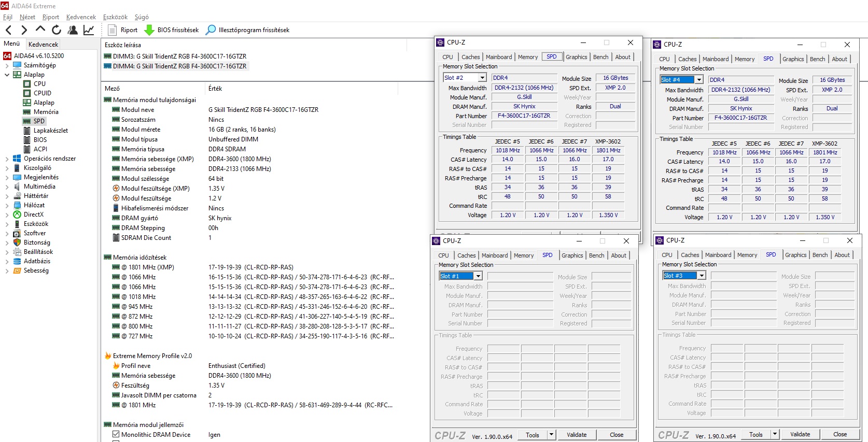The image size is (868, 442).
Task: Open the Slot #4 dropdown in CPU-Z
Action: (x=699, y=80)
